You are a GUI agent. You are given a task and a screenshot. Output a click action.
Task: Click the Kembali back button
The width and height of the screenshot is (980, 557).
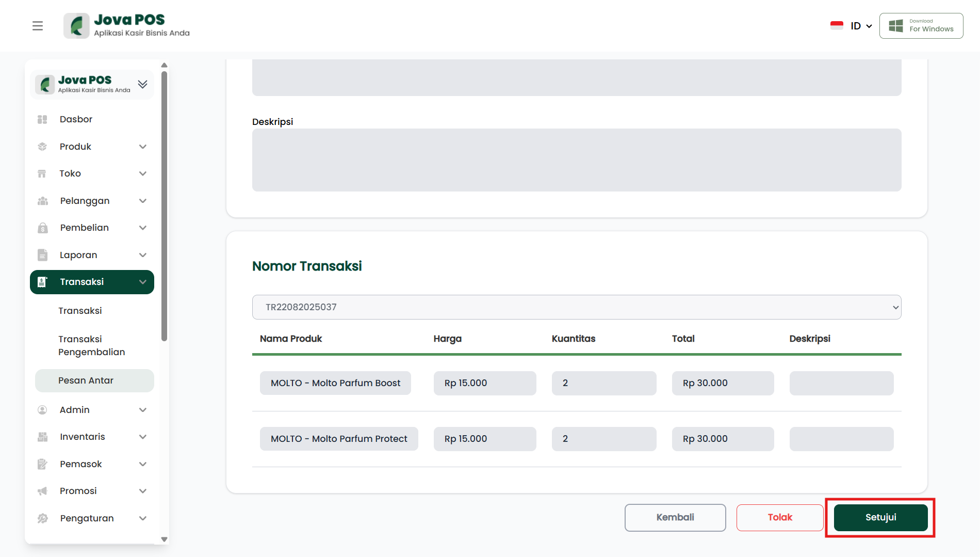[x=675, y=517]
